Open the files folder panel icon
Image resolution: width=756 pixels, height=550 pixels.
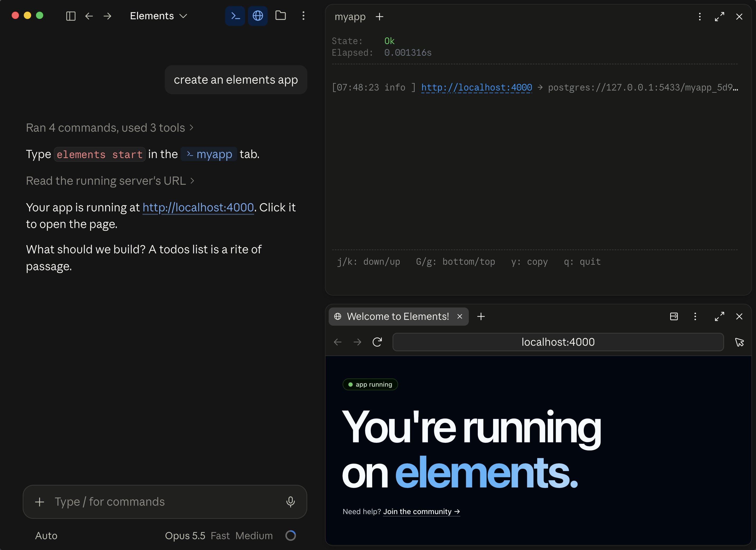tap(280, 15)
